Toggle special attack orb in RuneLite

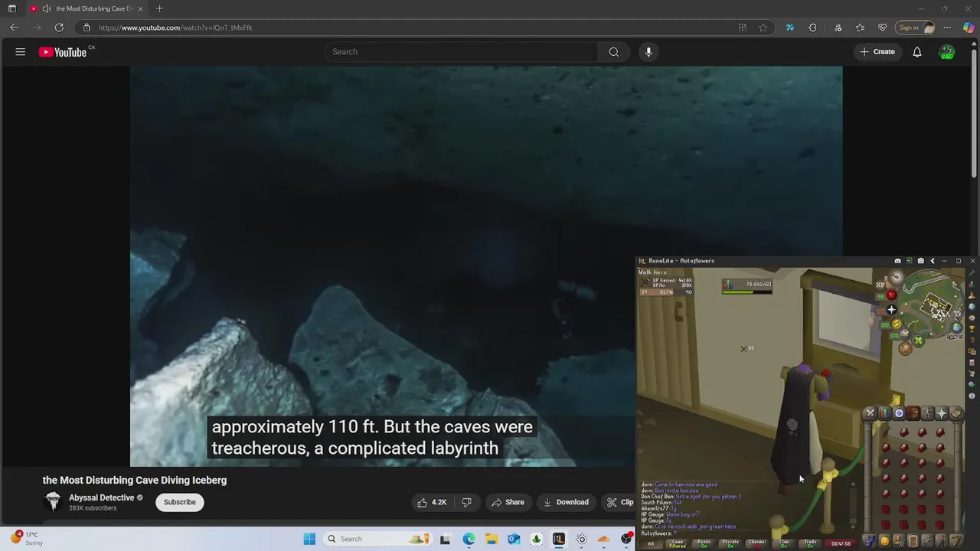pyautogui.click(x=905, y=333)
